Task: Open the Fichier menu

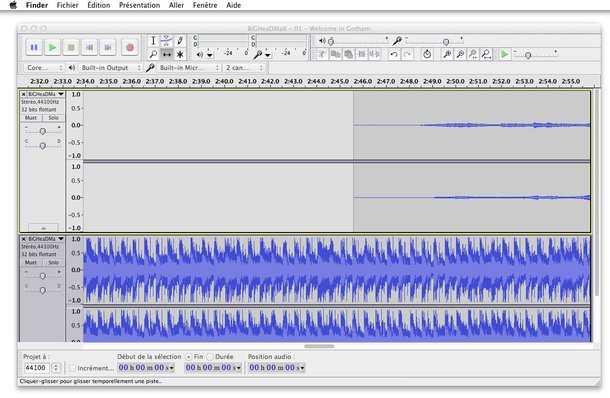Action: [x=67, y=5]
